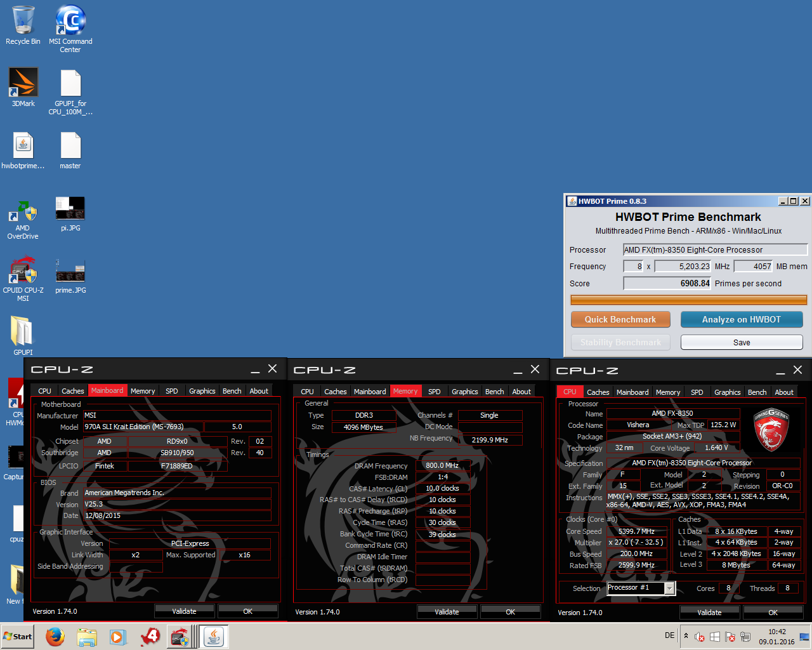Viewport: 812px width, 650px height.
Task: Click the Windows logo tray icon
Action: pos(715,637)
